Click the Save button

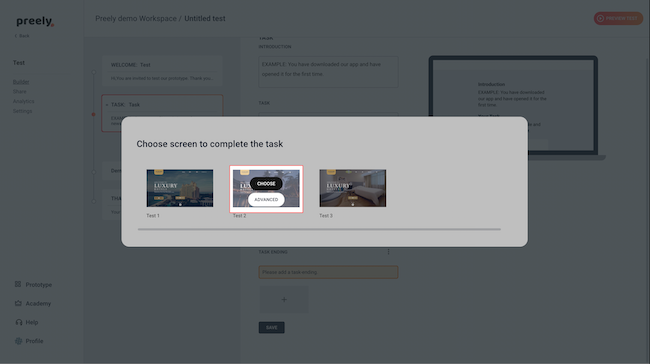pyautogui.click(x=272, y=328)
